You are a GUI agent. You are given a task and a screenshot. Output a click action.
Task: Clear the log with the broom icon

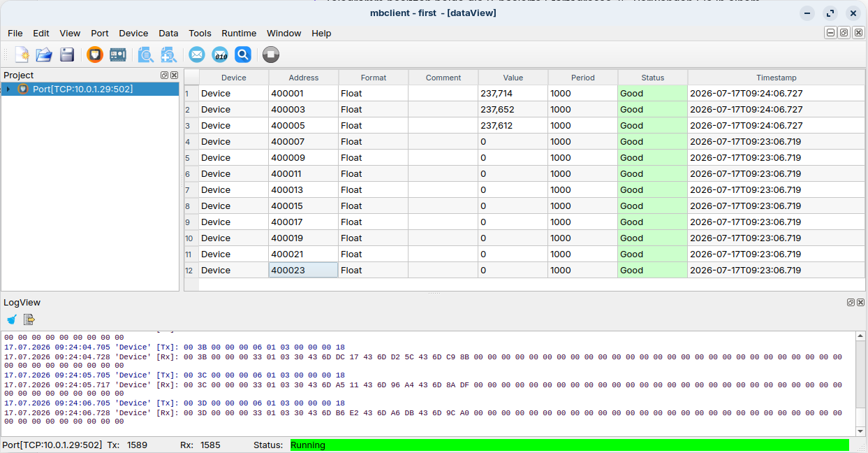pyautogui.click(x=11, y=319)
